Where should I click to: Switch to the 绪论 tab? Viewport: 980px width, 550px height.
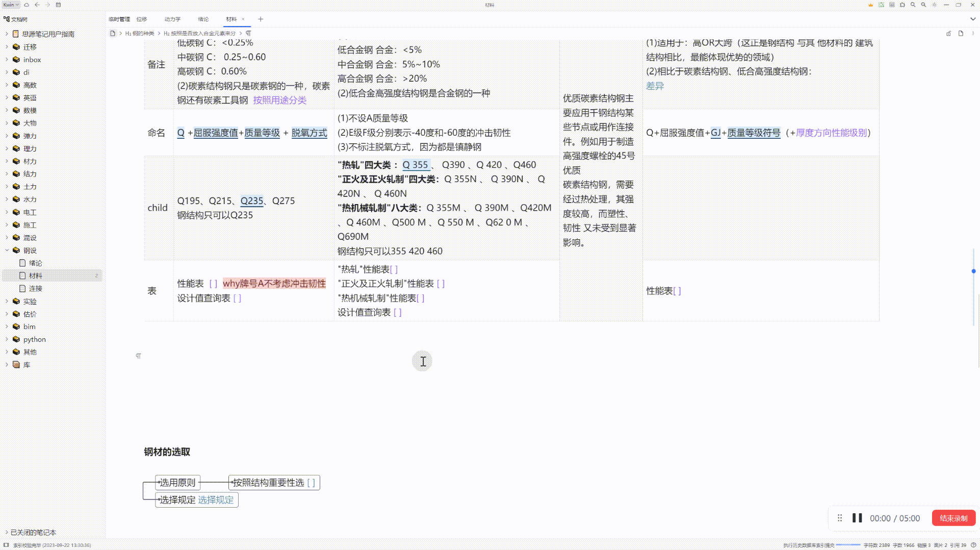(x=203, y=19)
